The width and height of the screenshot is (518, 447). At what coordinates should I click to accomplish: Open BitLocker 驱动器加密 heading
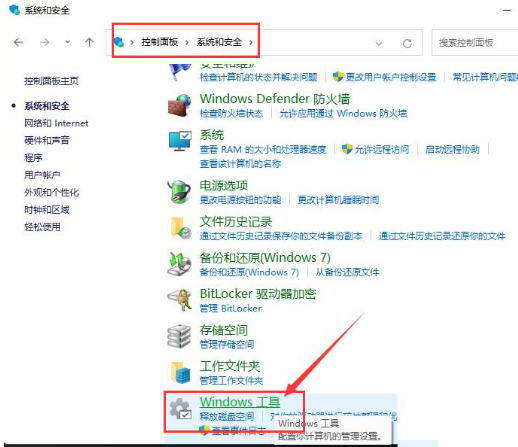click(258, 294)
